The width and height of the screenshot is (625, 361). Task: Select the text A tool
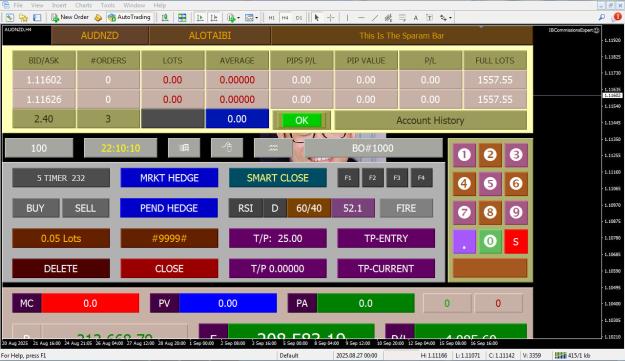(416, 18)
